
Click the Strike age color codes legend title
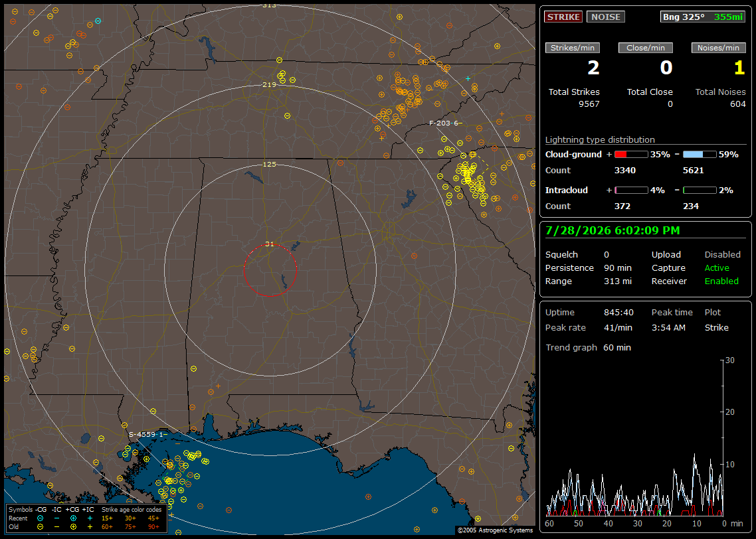131,510
